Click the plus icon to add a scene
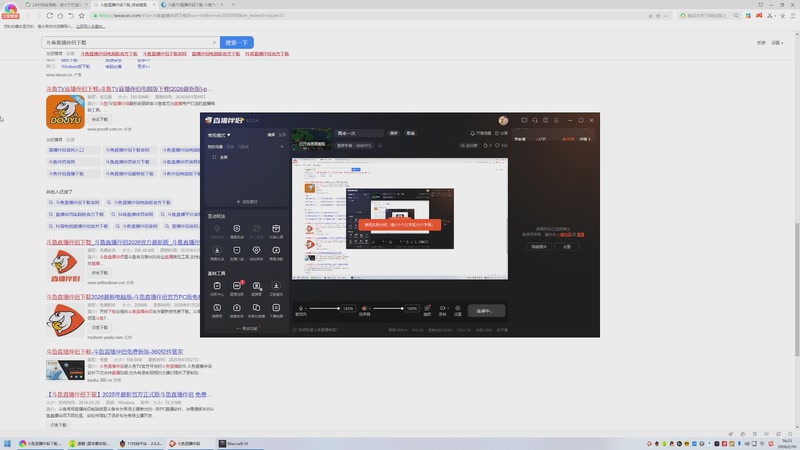This screenshot has height=450, width=800. [x=282, y=147]
